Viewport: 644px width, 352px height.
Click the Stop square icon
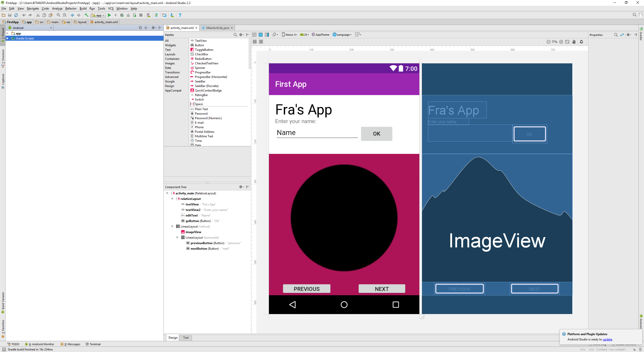[x=141, y=15]
